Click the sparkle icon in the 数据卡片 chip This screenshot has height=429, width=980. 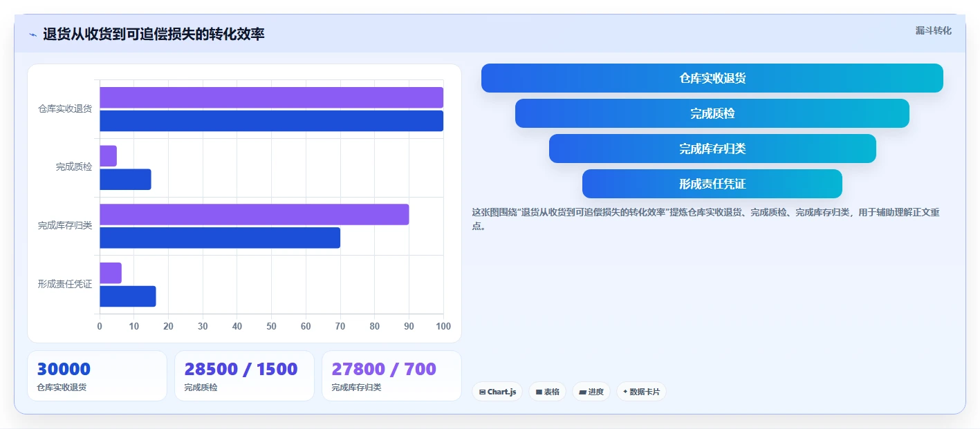pyautogui.click(x=625, y=392)
